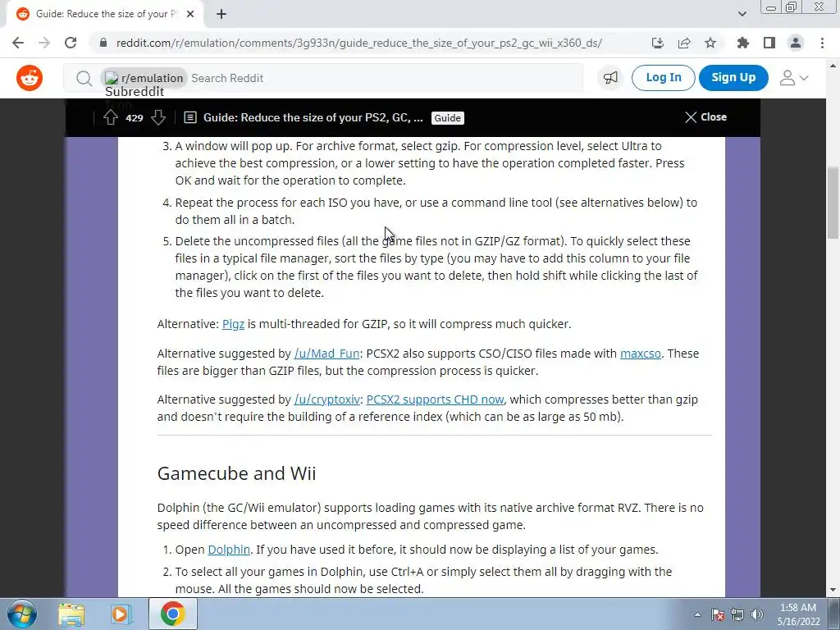
Task: Click scrollbar down arrow
Action: [x=833, y=591]
